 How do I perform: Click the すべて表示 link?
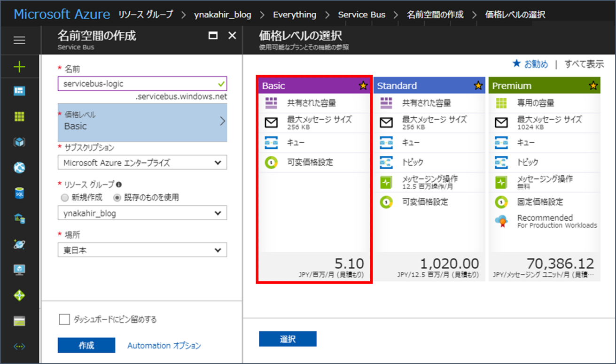coord(584,64)
